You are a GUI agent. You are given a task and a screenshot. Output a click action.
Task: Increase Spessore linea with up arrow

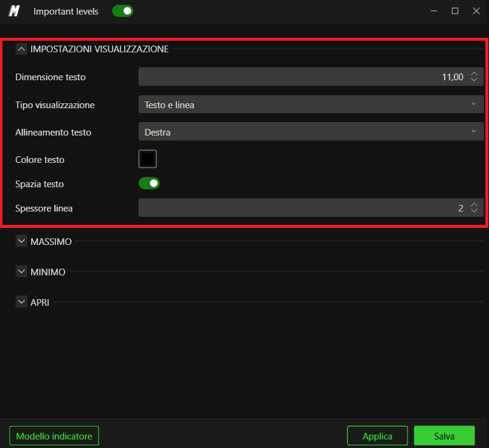[x=474, y=204]
